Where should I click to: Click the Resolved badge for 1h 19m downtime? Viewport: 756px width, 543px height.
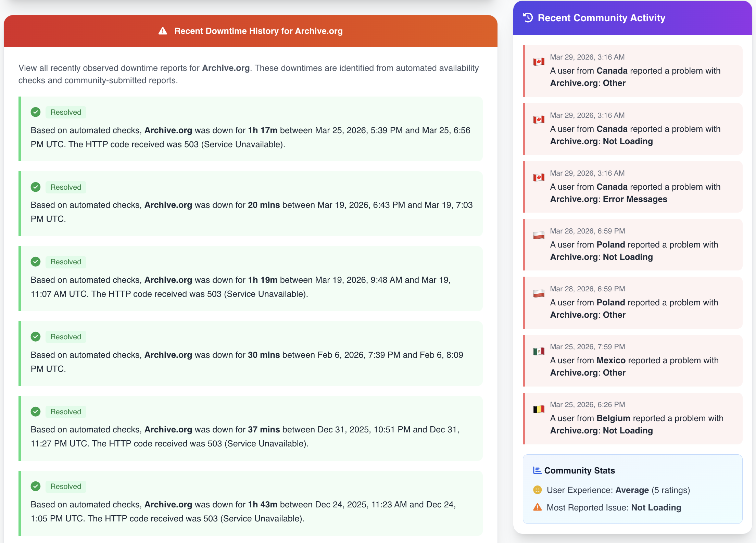pos(66,262)
